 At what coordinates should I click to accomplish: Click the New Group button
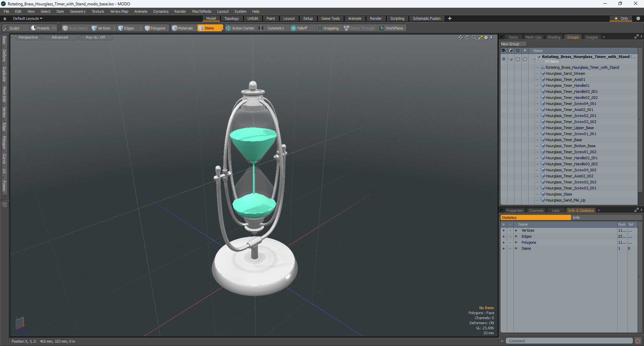[x=513, y=44]
